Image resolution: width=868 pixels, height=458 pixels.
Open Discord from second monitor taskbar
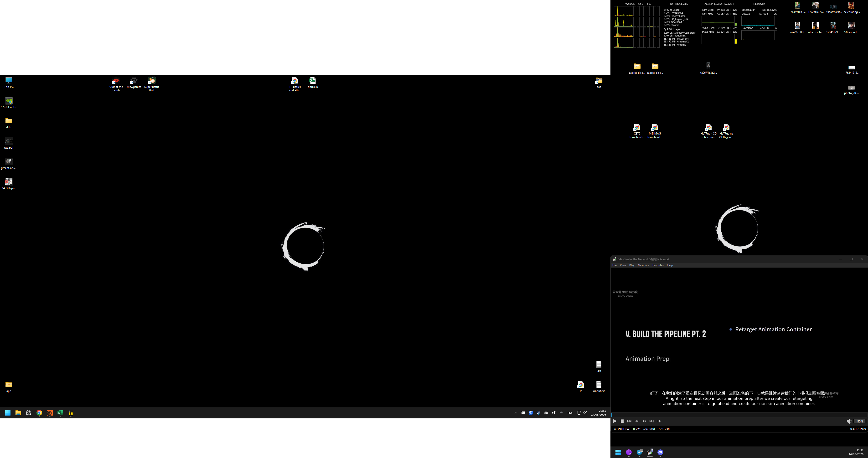(660, 452)
